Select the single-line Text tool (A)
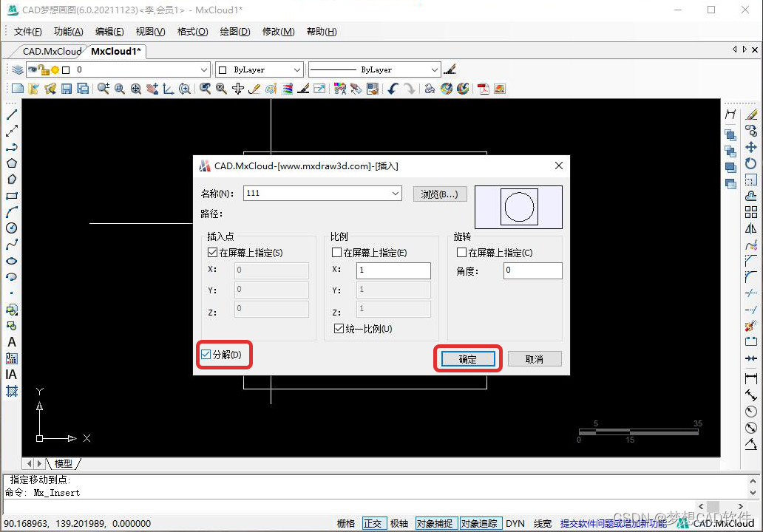The image size is (763, 532). point(12,342)
